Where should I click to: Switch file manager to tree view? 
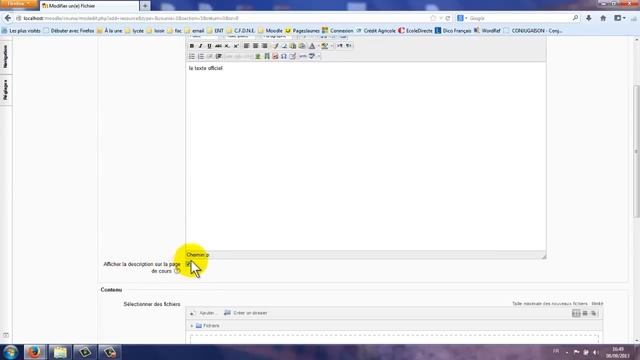(594, 313)
